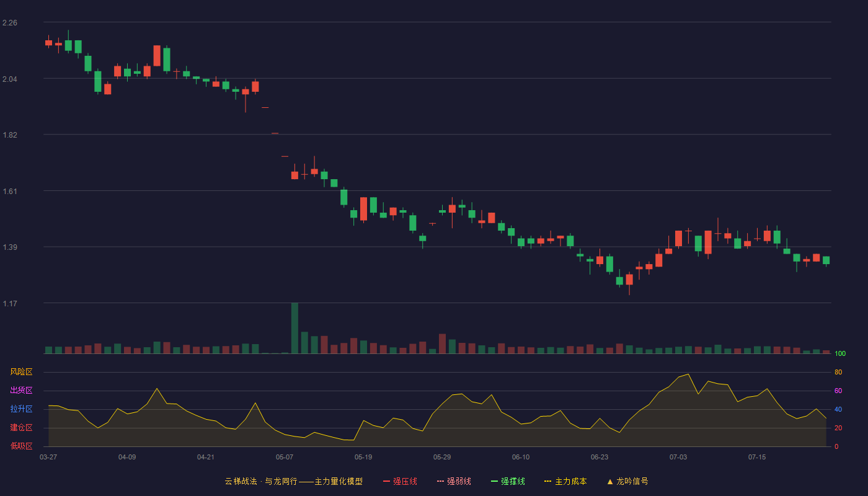The image size is (868, 496).
Task: Select the 建仓区 zone label
Action: coord(21,428)
